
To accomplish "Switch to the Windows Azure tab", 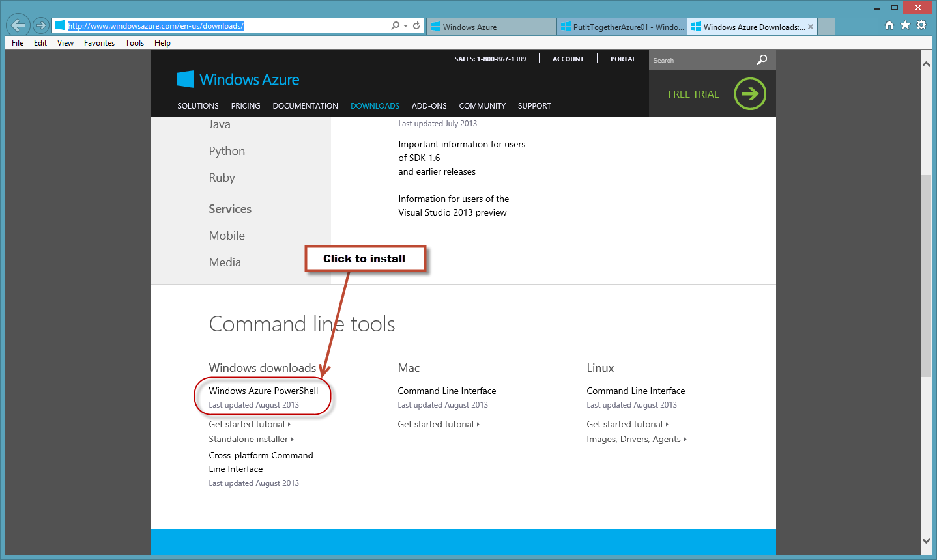I will click(491, 27).
